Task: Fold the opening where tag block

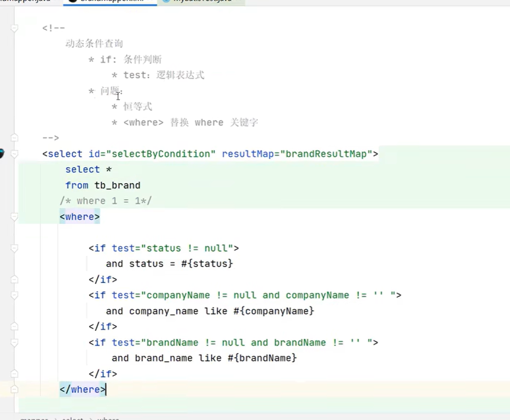Action: click(14, 217)
